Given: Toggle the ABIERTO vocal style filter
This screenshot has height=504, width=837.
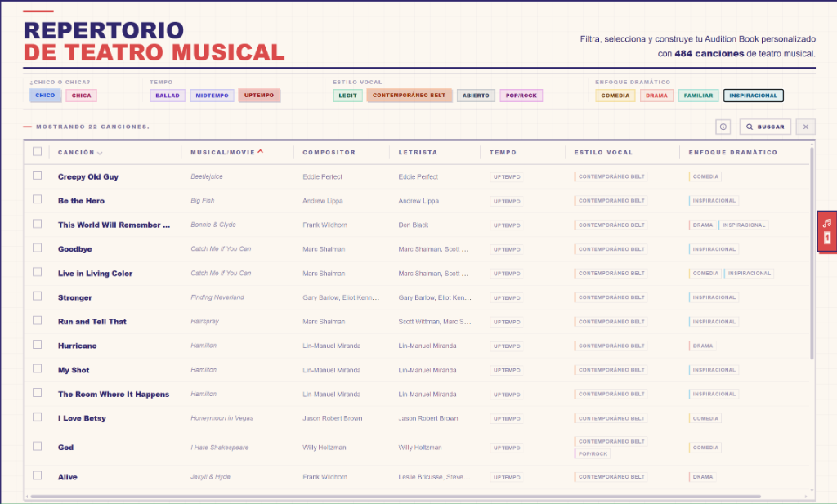Looking at the screenshot, I should (x=476, y=96).
